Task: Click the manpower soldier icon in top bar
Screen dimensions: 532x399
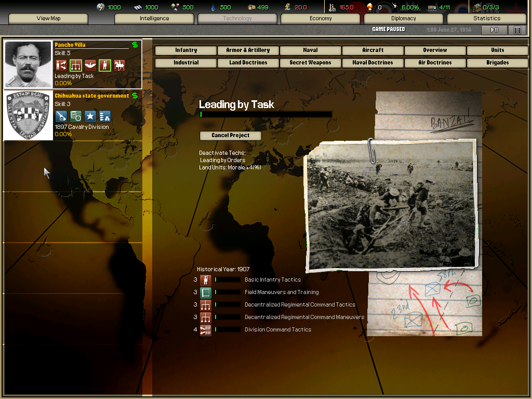Action: 332,7
